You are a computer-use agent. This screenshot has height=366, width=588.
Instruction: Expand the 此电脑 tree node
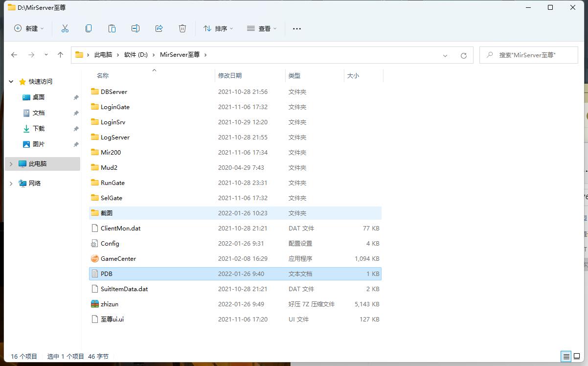click(11, 164)
